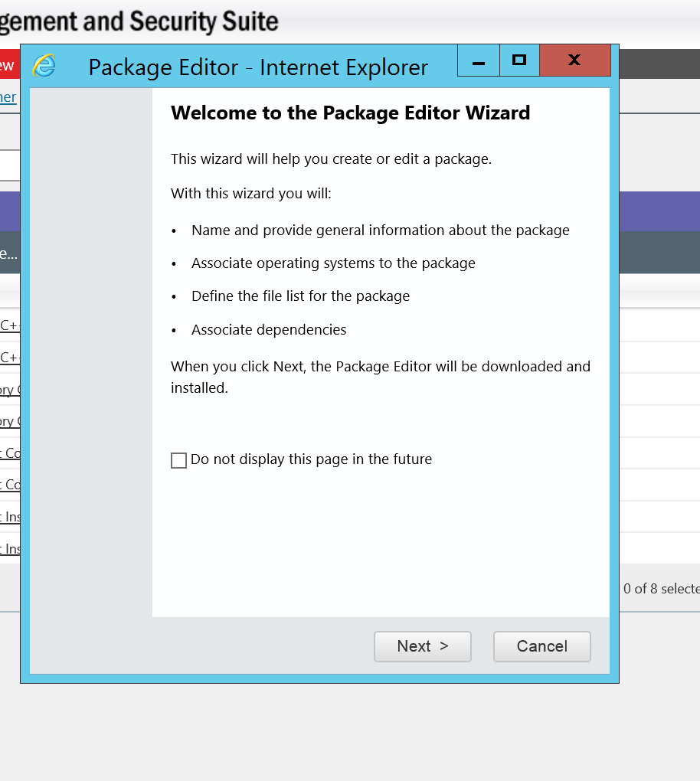Open the first 'C+' package link
Screen dimensions: 700x781
pyautogui.click(x=10, y=325)
